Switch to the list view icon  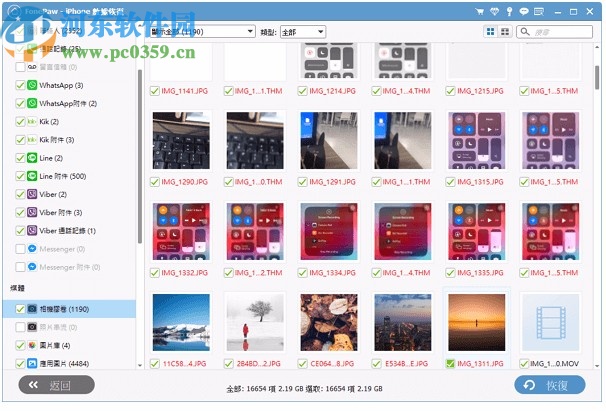pos(505,32)
